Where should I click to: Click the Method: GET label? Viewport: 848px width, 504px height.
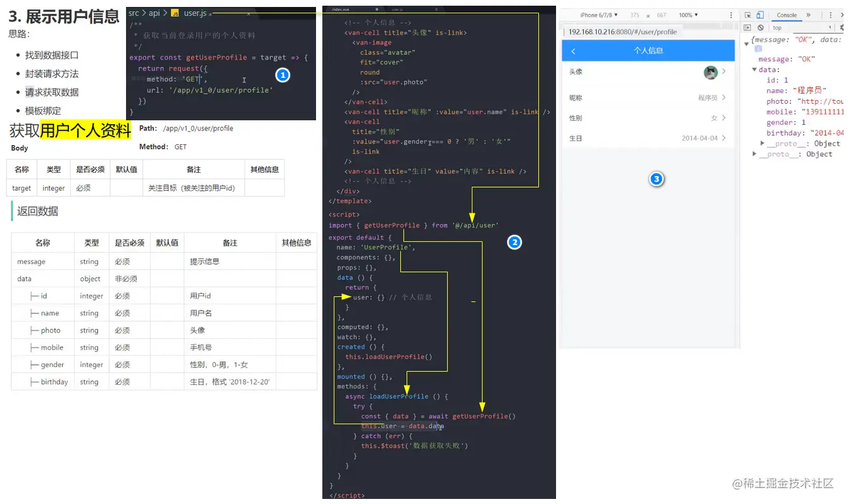(x=163, y=146)
